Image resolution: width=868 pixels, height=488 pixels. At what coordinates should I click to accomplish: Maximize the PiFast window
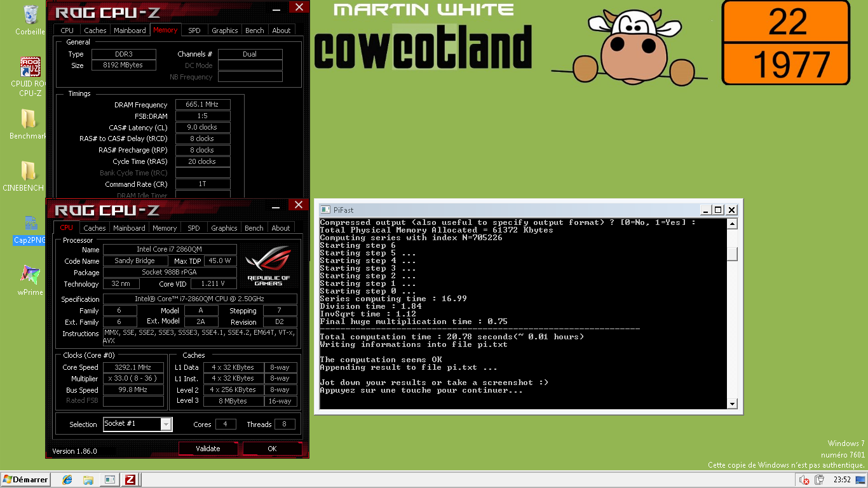tap(718, 210)
